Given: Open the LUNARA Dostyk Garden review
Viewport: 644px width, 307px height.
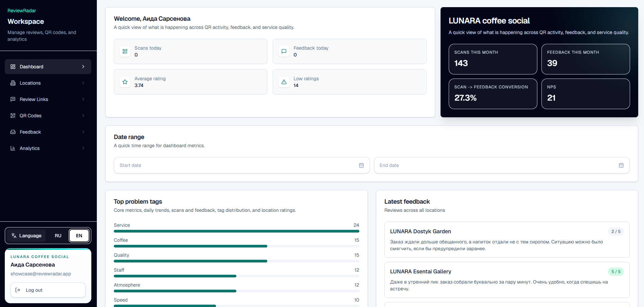Looking at the screenshot, I should 507,240.
